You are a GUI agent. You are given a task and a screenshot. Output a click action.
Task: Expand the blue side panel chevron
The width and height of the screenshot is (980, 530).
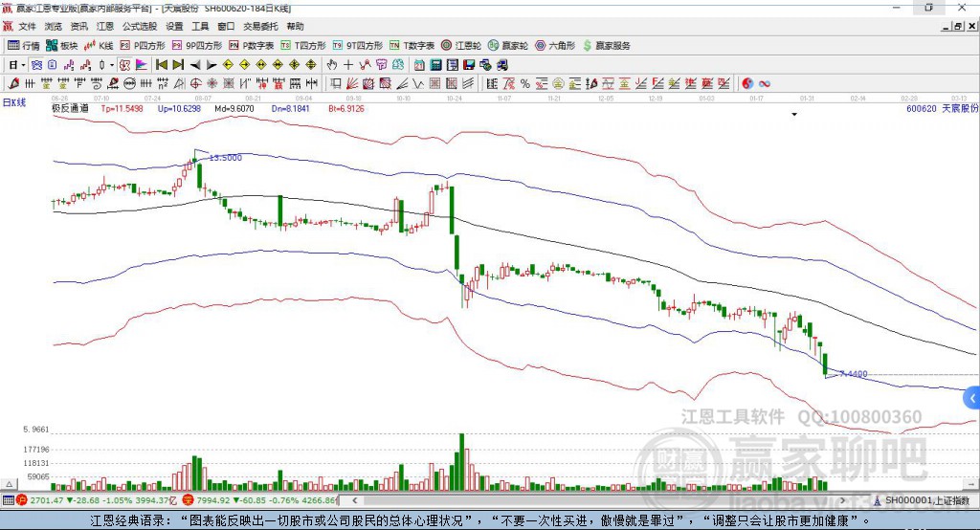(972, 398)
